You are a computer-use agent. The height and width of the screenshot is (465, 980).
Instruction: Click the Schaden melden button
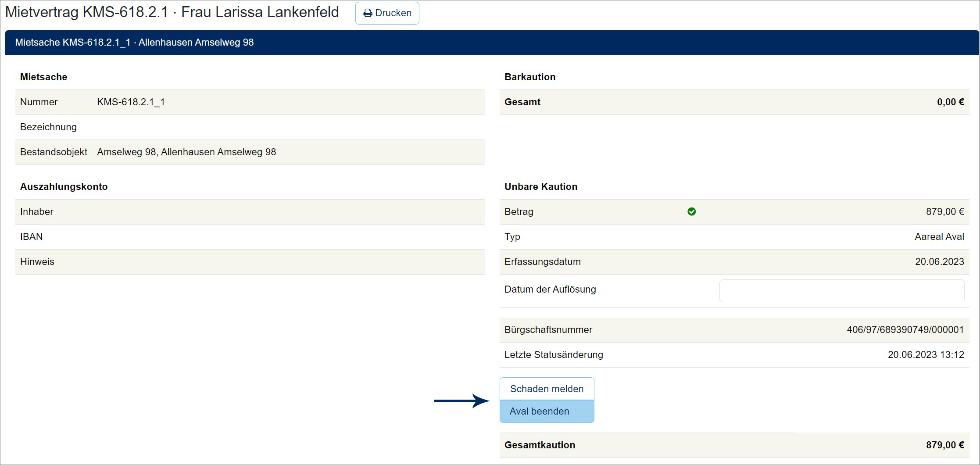tap(547, 389)
